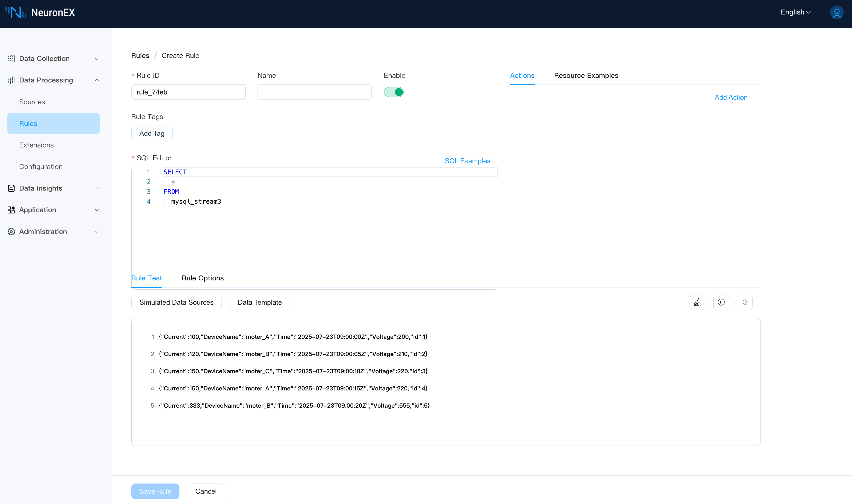
Task: Collapse the Data Processing section chevron
Action: pyautogui.click(x=97, y=80)
